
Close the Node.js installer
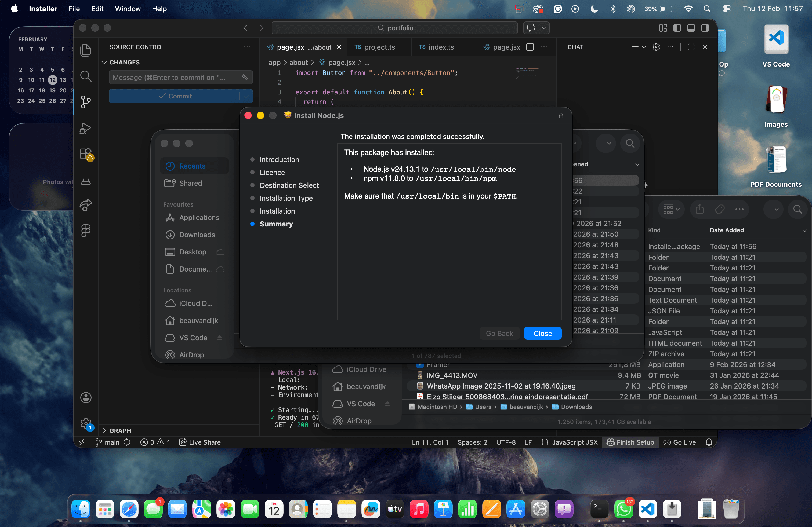(542, 333)
